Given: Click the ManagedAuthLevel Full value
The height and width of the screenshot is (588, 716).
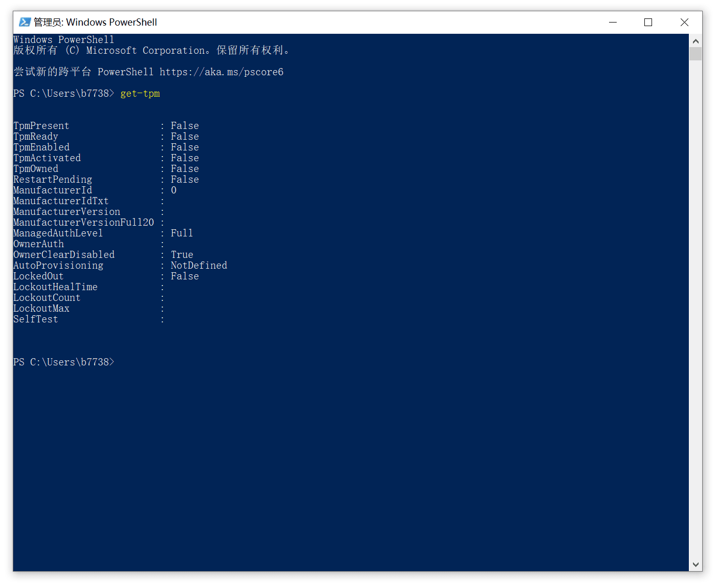Looking at the screenshot, I should point(182,233).
